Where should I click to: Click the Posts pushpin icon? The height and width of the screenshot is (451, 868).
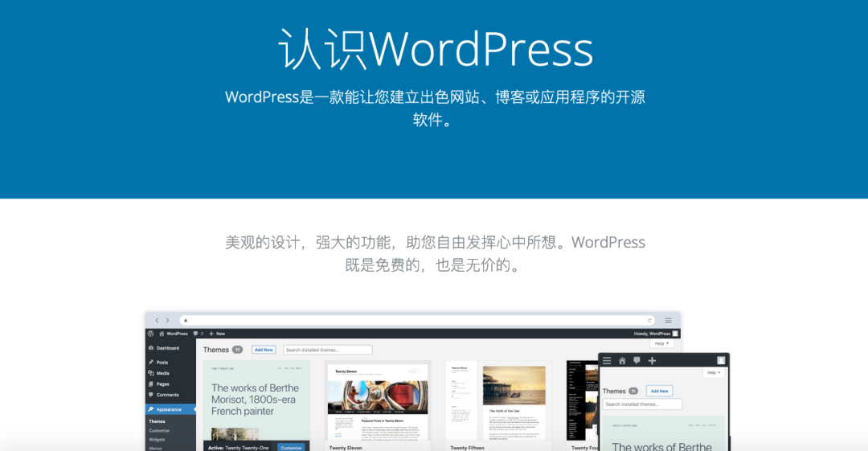point(150,363)
